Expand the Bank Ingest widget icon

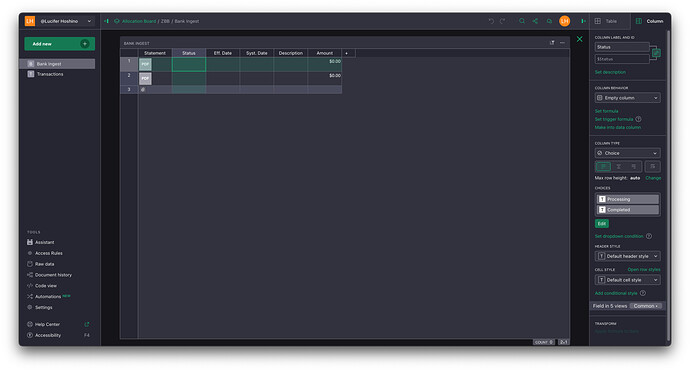point(552,43)
